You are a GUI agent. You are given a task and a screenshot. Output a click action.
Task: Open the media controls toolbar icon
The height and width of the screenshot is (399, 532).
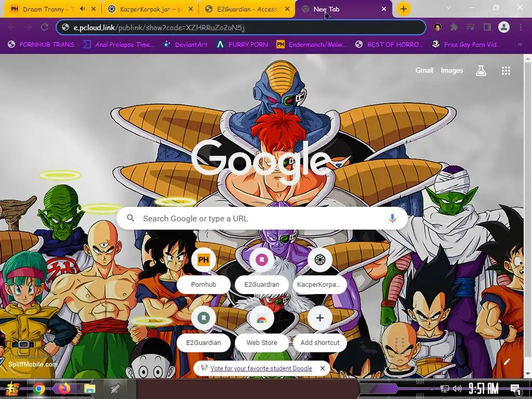pyautogui.click(x=471, y=27)
